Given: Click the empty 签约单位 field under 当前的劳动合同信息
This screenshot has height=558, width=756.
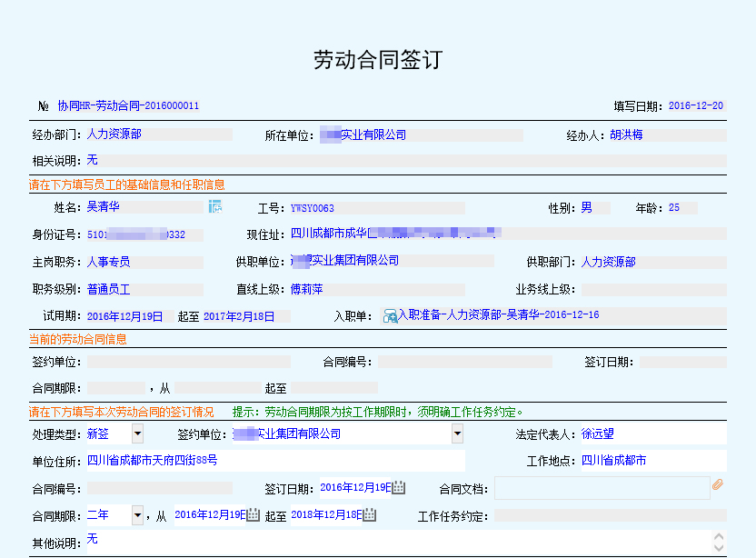Looking at the screenshot, I should click(188, 362).
